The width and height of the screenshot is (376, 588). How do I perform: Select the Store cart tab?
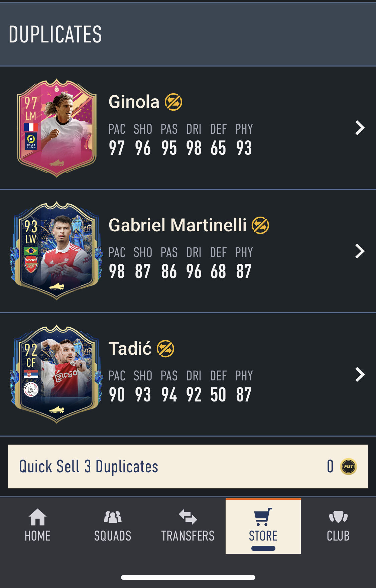pos(263,525)
